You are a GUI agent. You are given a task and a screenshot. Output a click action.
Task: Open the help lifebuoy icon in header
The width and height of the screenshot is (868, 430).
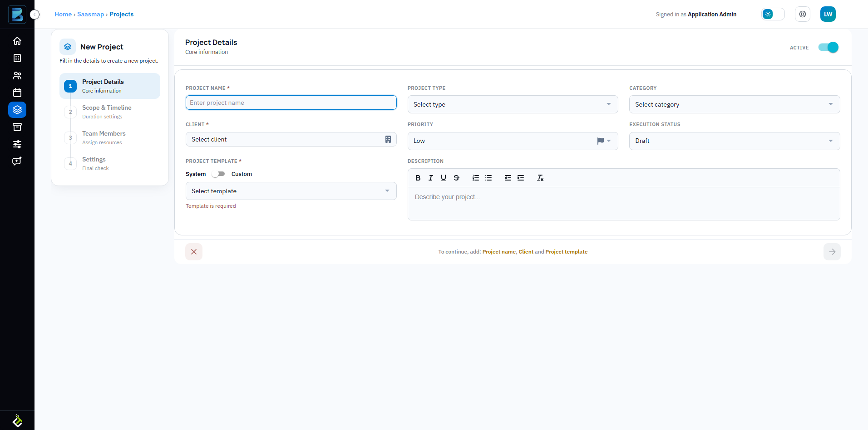tap(803, 14)
